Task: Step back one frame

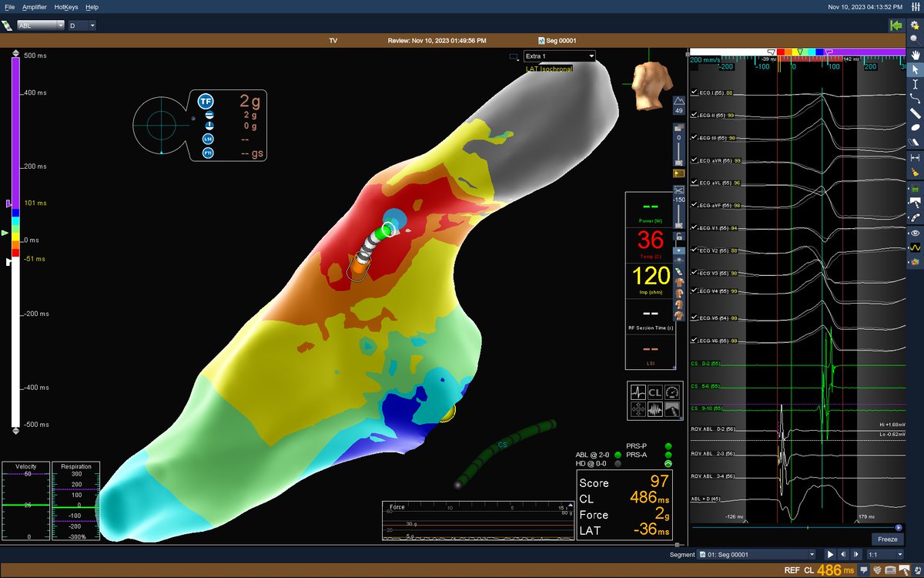Action: pos(844,554)
